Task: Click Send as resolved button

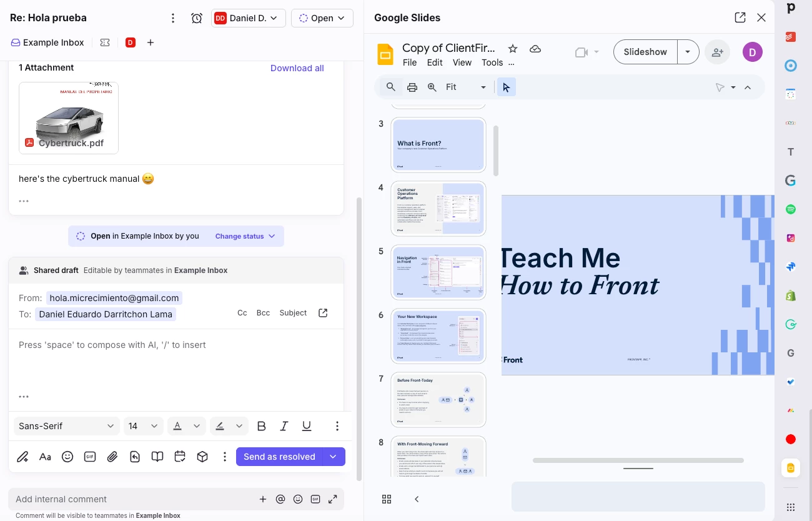Action: point(279,457)
